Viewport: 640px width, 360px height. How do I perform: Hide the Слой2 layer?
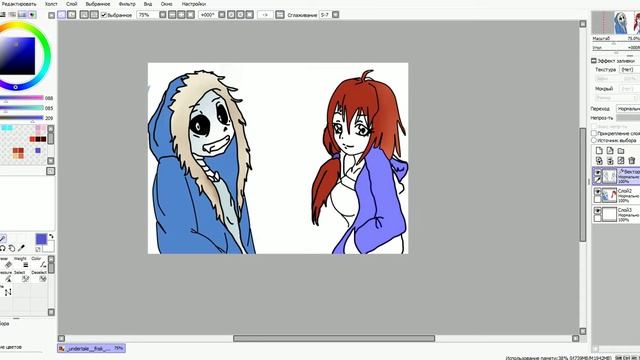coord(598,191)
